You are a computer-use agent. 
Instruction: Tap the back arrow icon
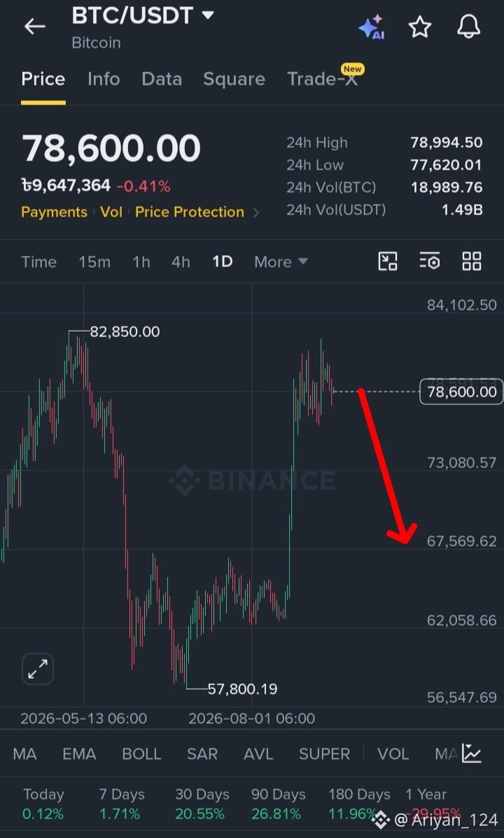coord(35,27)
